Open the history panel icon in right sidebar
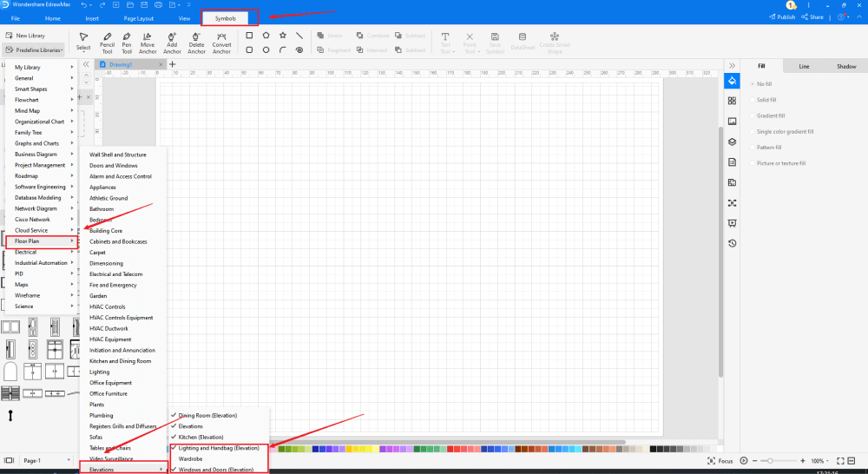Image resolution: width=868 pixels, height=474 pixels. point(732,243)
